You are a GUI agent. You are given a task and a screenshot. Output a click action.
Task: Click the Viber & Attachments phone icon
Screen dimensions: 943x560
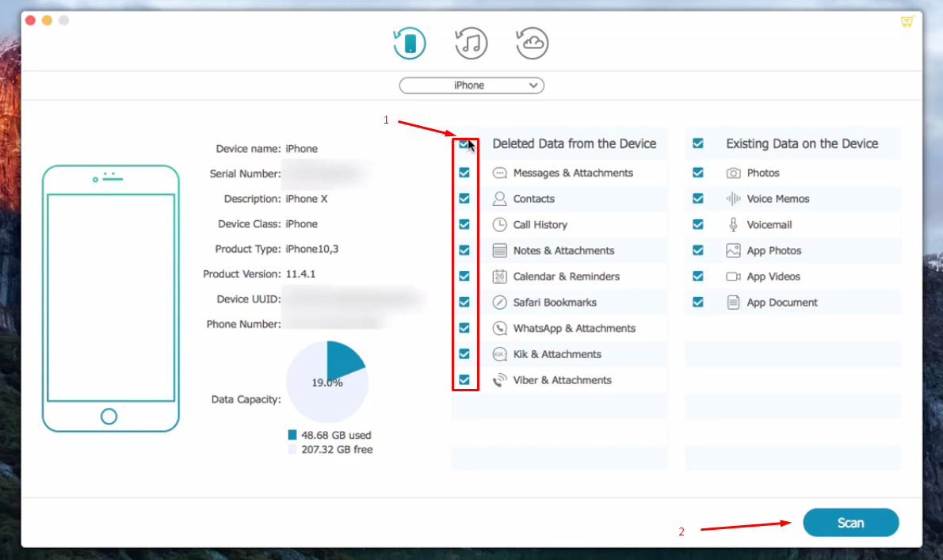point(500,380)
